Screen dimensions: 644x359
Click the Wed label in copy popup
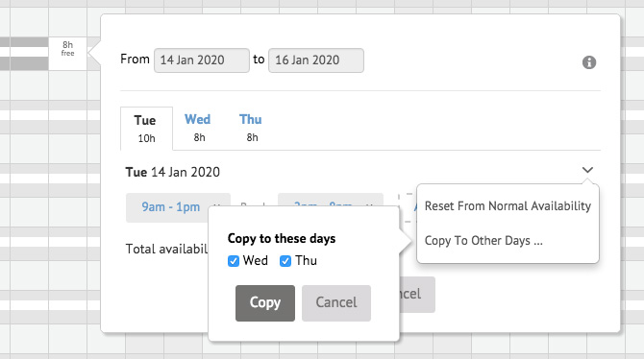(255, 260)
